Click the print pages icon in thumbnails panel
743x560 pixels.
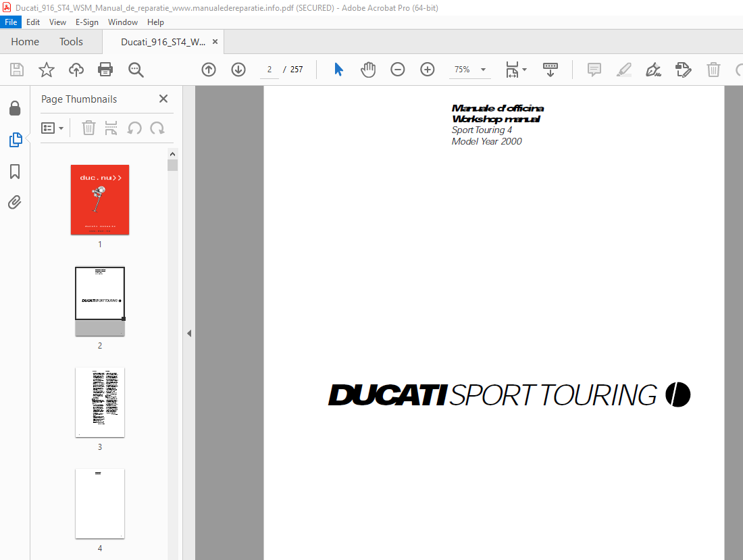point(111,128)
